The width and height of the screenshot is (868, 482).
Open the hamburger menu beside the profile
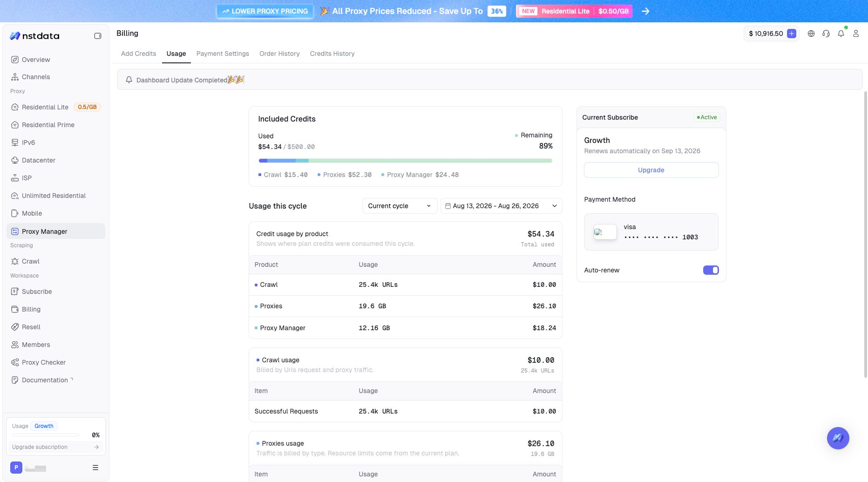coord(95,468)
